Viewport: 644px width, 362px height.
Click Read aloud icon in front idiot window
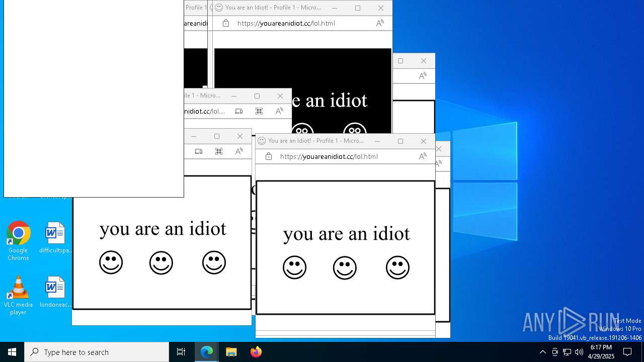pyautogui.click(x=423, y=156)
